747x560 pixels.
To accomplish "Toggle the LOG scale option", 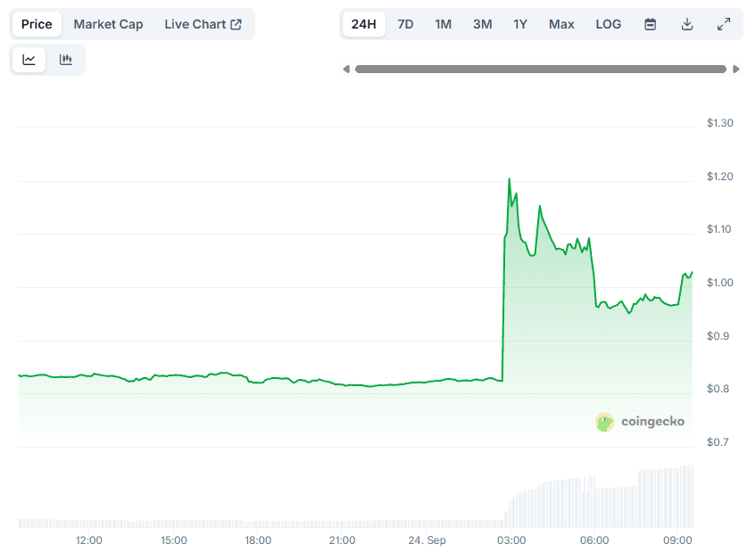I will (608, 24).
